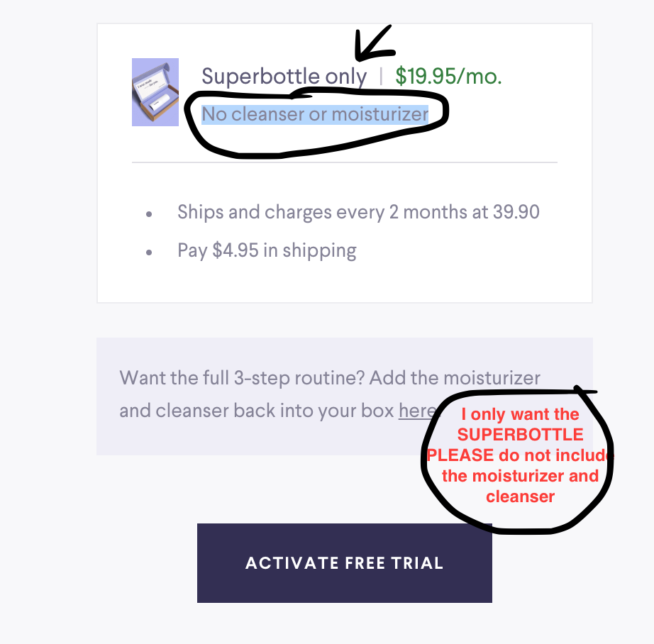Click "and cleanser back into your box" text
This screenshot has width=654, height=644.
(256, 411)
